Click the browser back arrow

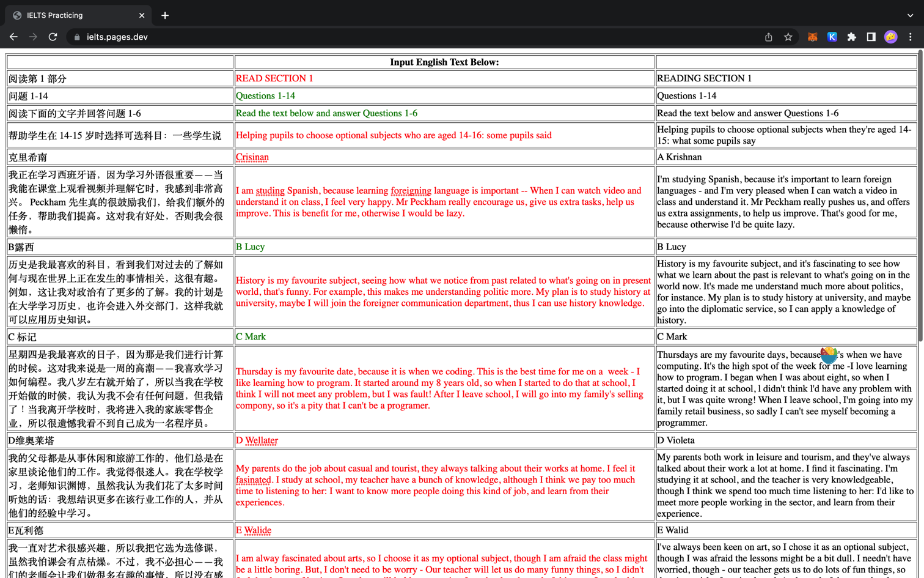[x=13, y=37]
